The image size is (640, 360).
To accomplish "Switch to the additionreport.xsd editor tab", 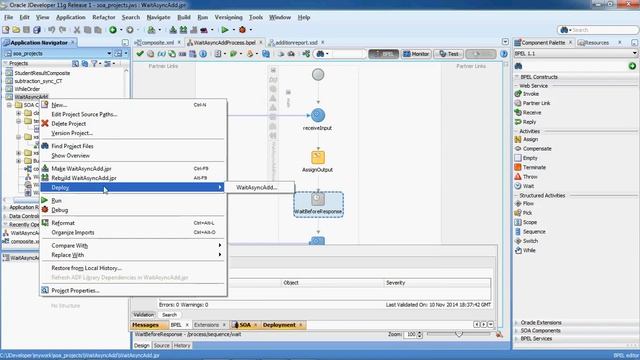I will tap(296, 42).
